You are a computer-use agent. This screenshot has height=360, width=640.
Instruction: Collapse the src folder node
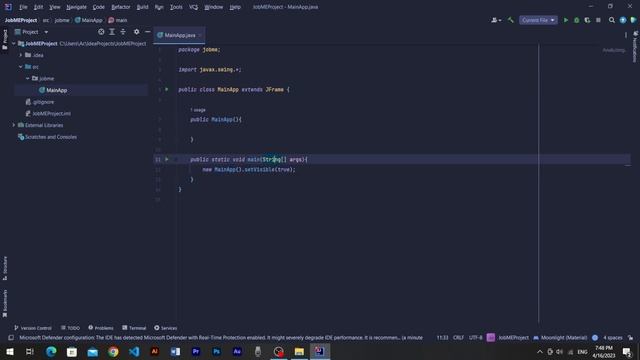(x=21, y=67)
